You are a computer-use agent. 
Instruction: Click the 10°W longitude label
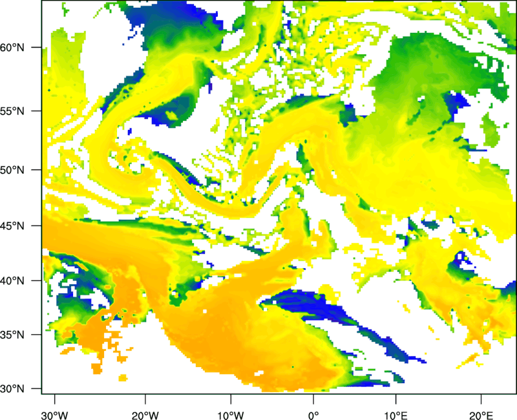tap(231, 415)
